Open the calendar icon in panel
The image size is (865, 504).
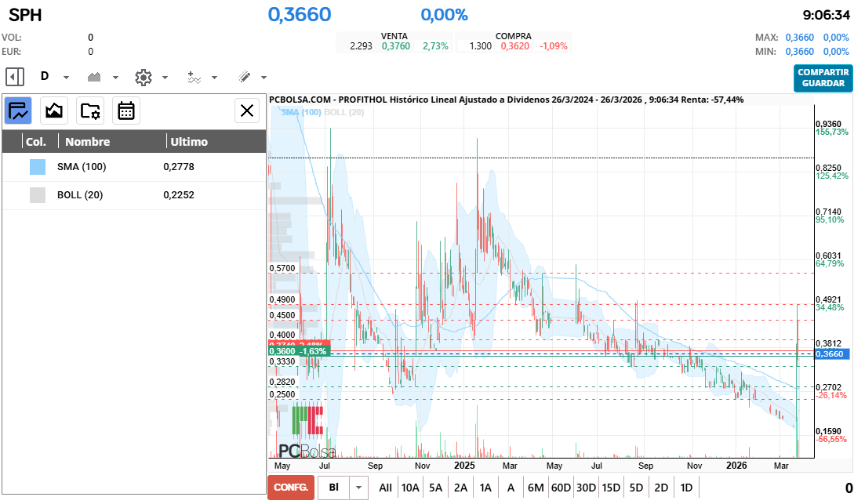click(x=126, y=111)
